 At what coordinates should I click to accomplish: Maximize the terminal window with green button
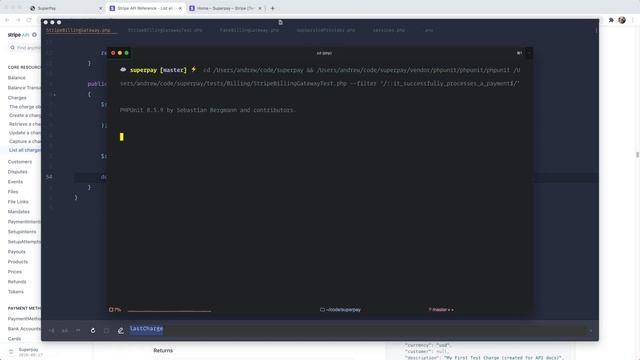(127, 53)
